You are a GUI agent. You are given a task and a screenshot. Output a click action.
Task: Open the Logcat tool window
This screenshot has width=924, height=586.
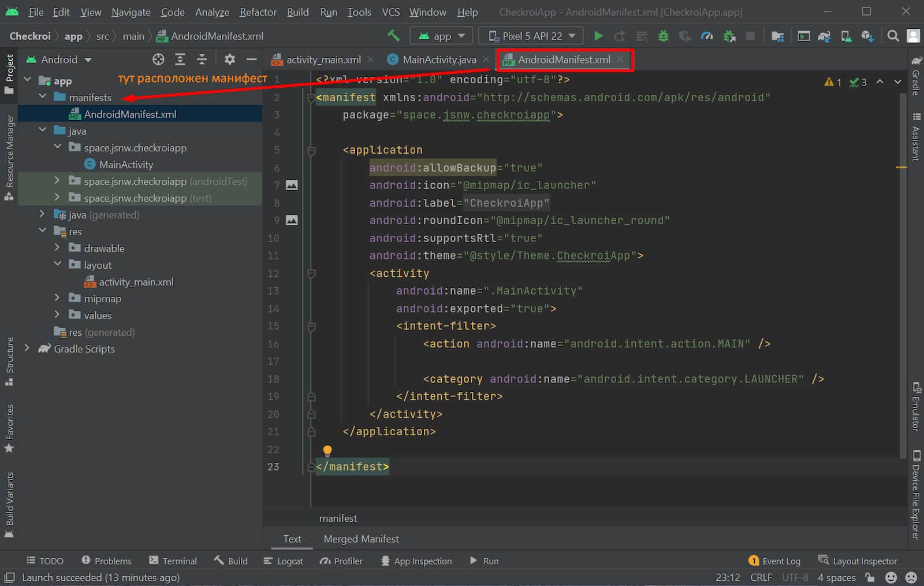coord(284,561)
